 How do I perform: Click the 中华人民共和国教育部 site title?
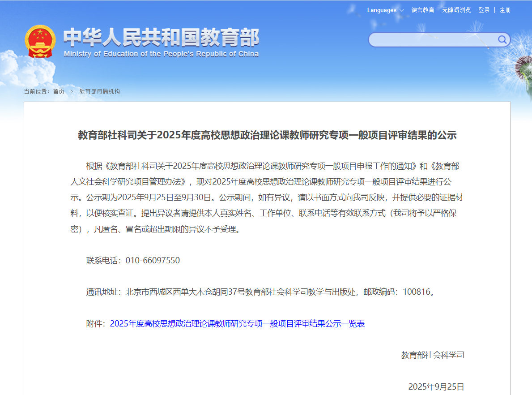[161, 38]
